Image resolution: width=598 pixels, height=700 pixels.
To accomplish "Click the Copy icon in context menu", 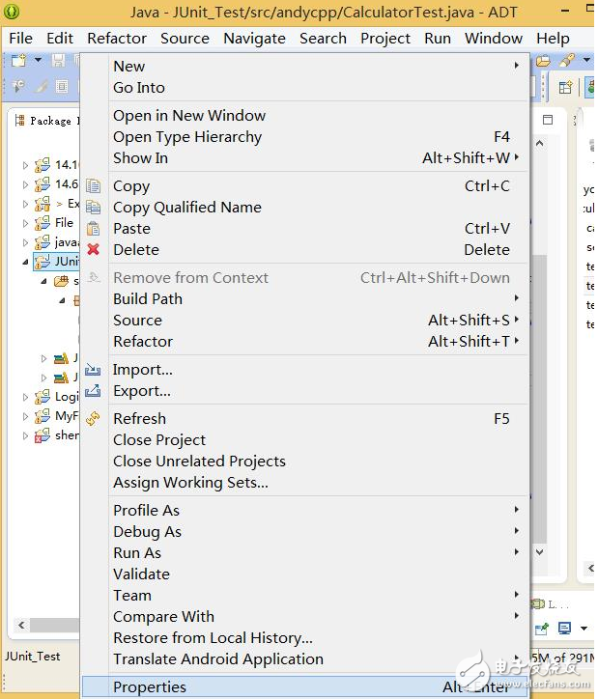I will [x=94, y=186].
